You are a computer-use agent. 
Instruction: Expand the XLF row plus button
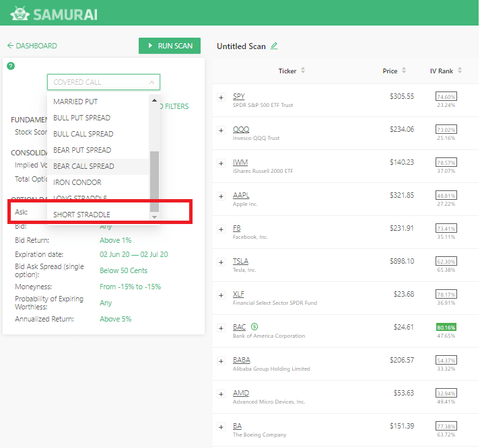(221, 295)
